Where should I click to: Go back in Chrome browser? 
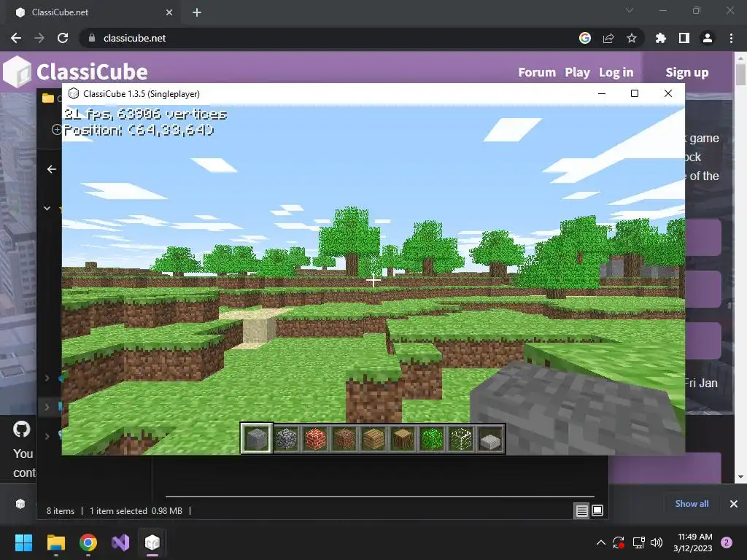(16, 38)
